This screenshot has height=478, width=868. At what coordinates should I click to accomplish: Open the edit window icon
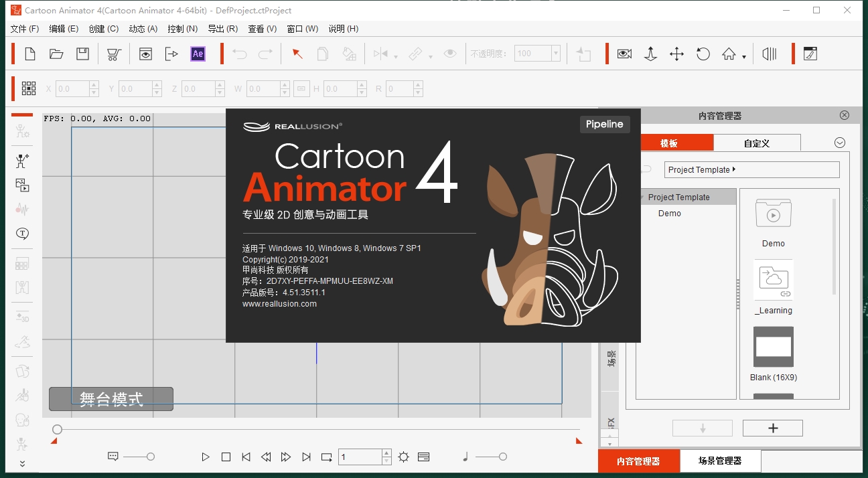(x=810, y=54)
